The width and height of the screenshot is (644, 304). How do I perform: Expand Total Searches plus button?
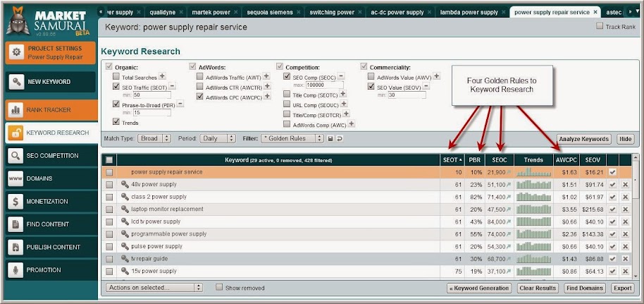162,76
